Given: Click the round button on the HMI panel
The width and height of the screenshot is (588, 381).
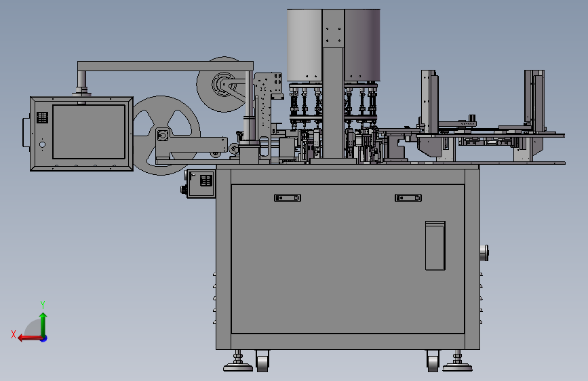Looking at the screenshot, I should pyautogui.click(x=42, y=144).
